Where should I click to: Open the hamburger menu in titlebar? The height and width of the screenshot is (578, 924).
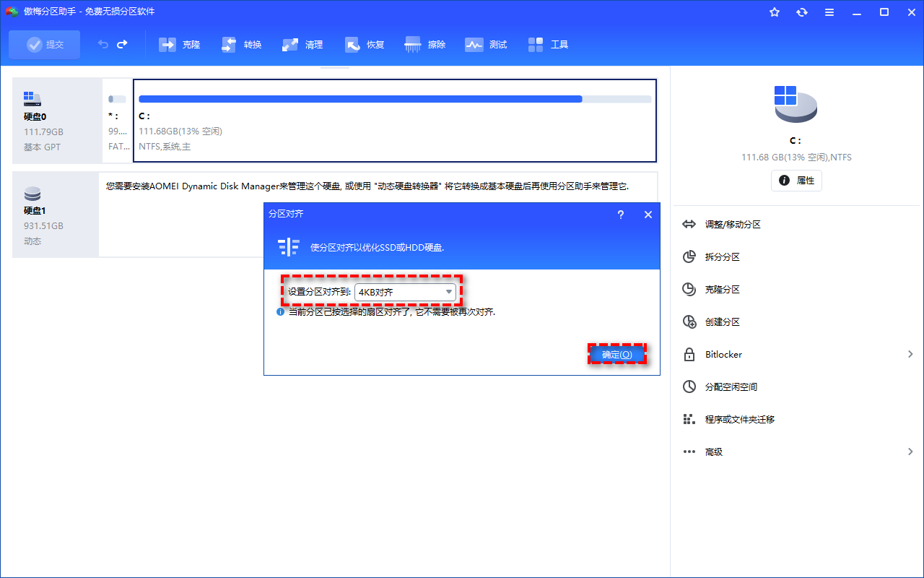pyautogui.click(x=829, y=12)
